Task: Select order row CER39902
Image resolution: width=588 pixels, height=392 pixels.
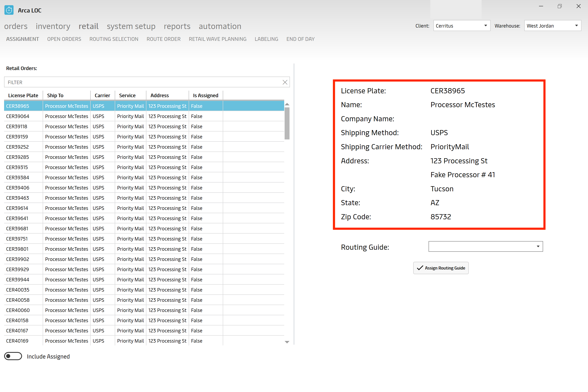Action: click(x=144, y=259)
